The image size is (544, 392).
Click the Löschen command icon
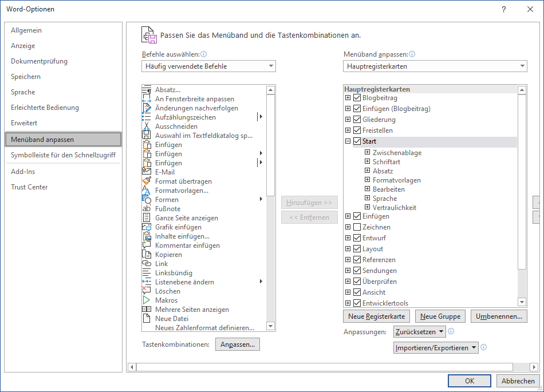147,291
